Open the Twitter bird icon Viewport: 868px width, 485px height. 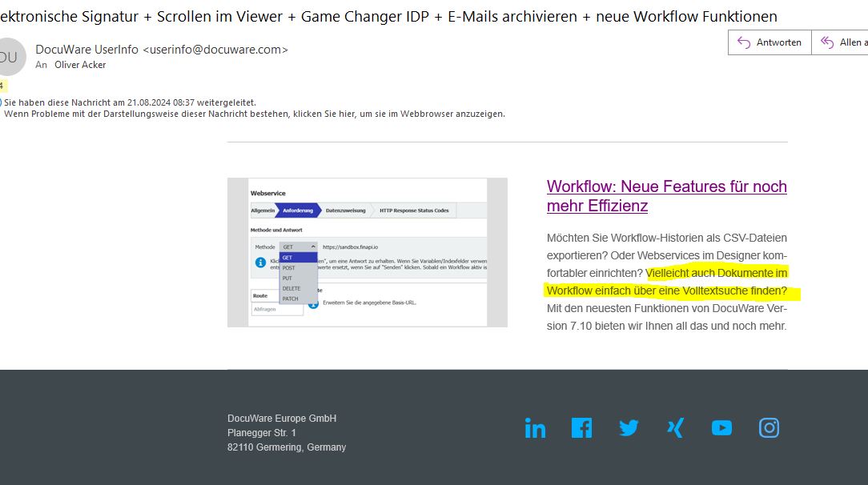(x=629, y=428)
